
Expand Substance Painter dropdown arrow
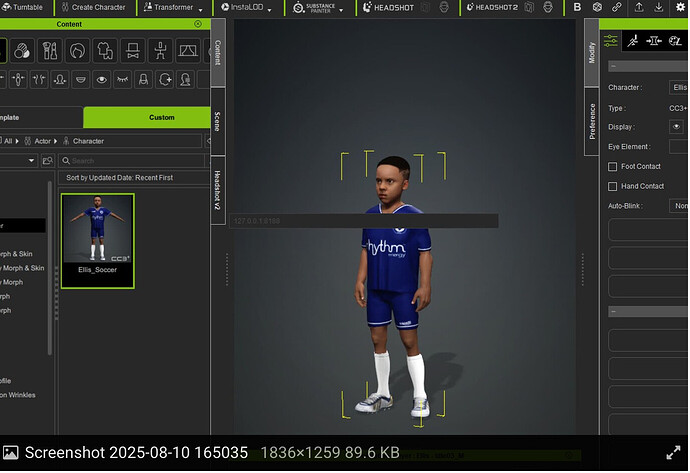point(341,9)
